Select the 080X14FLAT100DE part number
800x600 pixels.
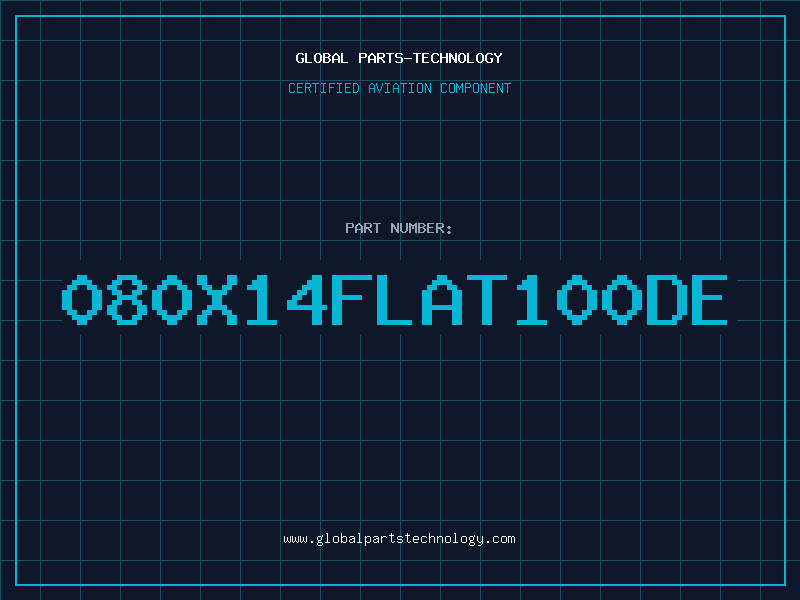coord(394,299)
